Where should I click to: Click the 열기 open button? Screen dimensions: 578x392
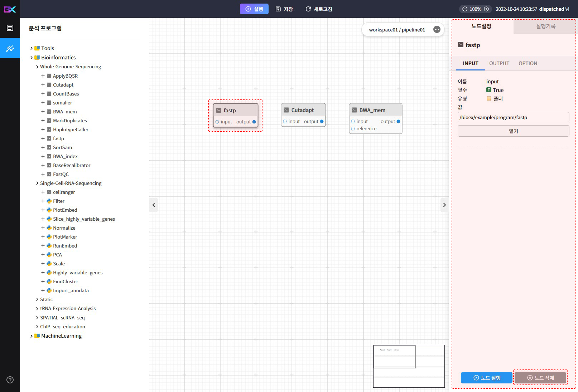tap(513, 131)
